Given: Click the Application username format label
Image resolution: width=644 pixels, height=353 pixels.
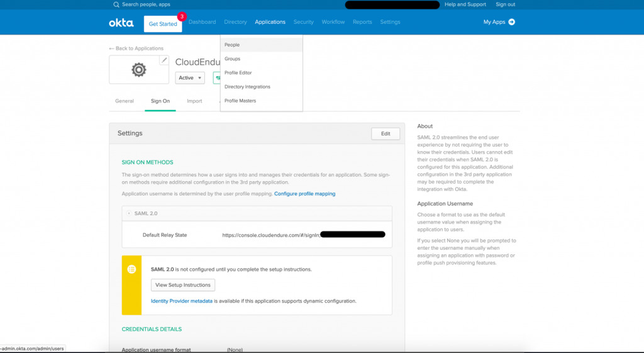Looking at the screenshot, I should 156,350.
